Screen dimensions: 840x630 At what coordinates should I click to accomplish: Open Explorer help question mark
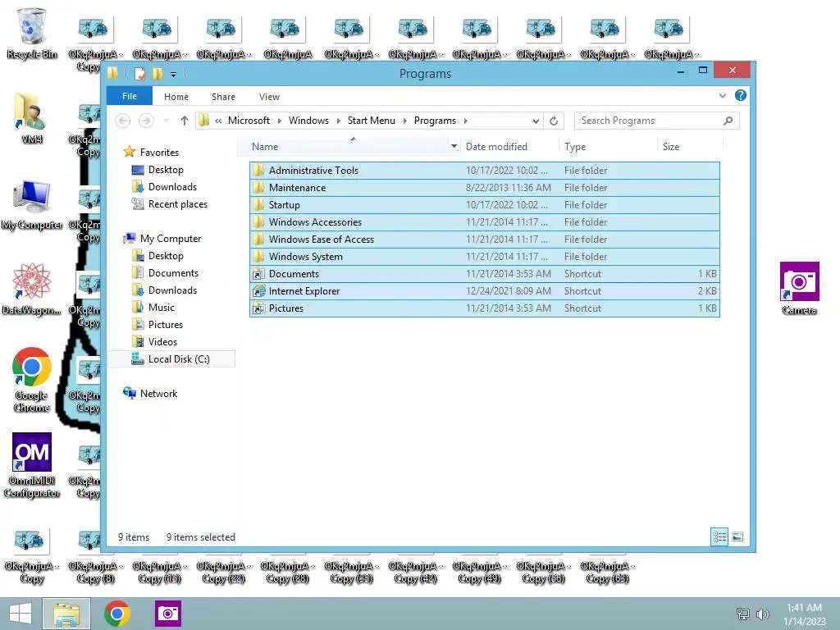pyautogui.click(x=741, y=95)
